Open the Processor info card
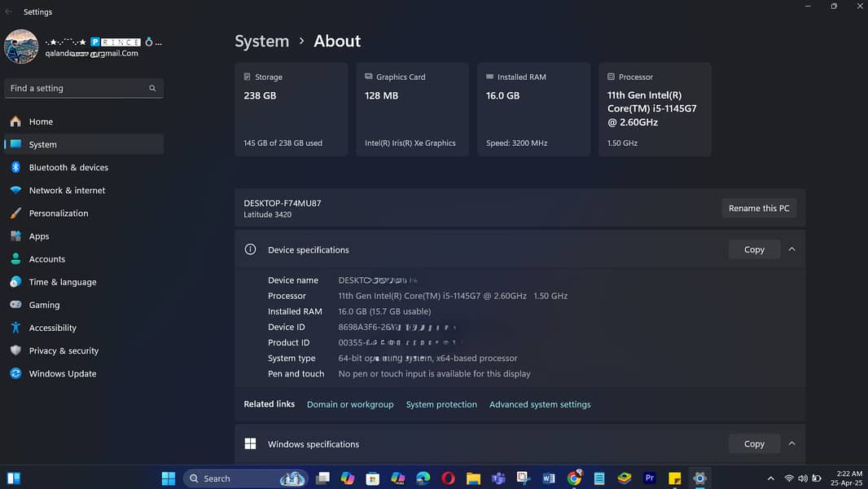Image resolution: width=868 pixels, height=489 pixels. pos(655,110)
